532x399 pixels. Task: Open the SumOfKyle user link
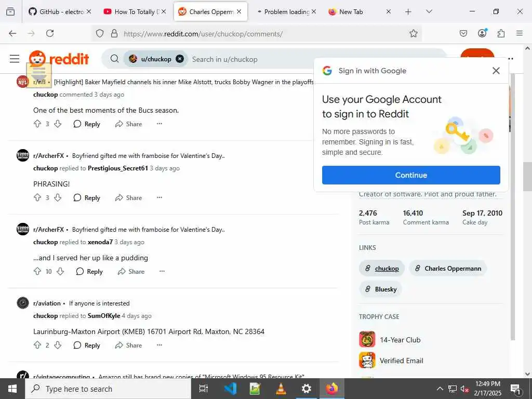pyautogui.click(x=104, y=316)
